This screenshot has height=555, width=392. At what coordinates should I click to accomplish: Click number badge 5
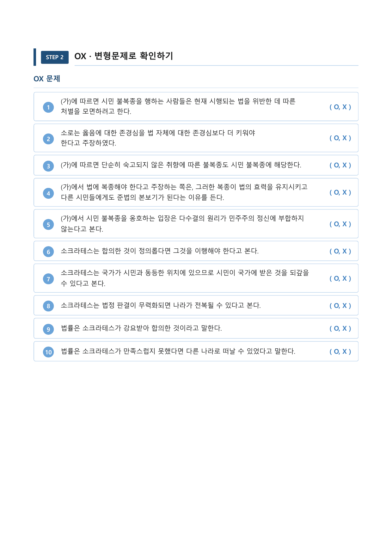(x=48, y=225)
